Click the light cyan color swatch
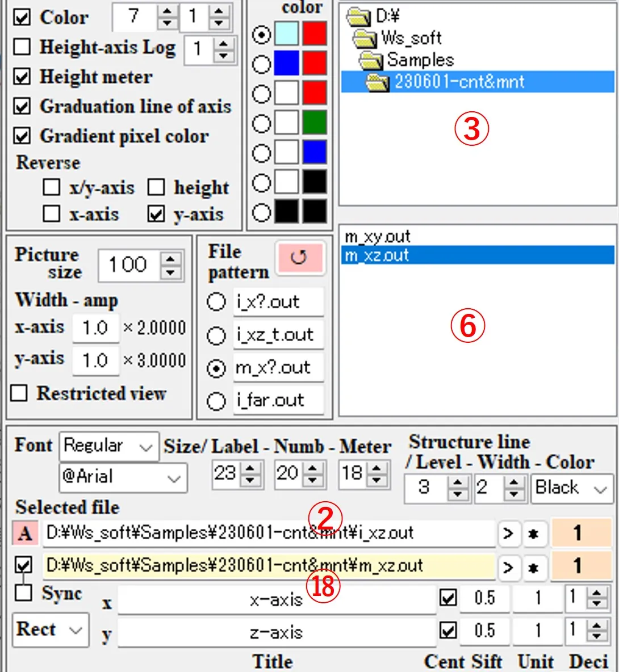This screenshot has height=672, width=619. [x=286, y=33]
